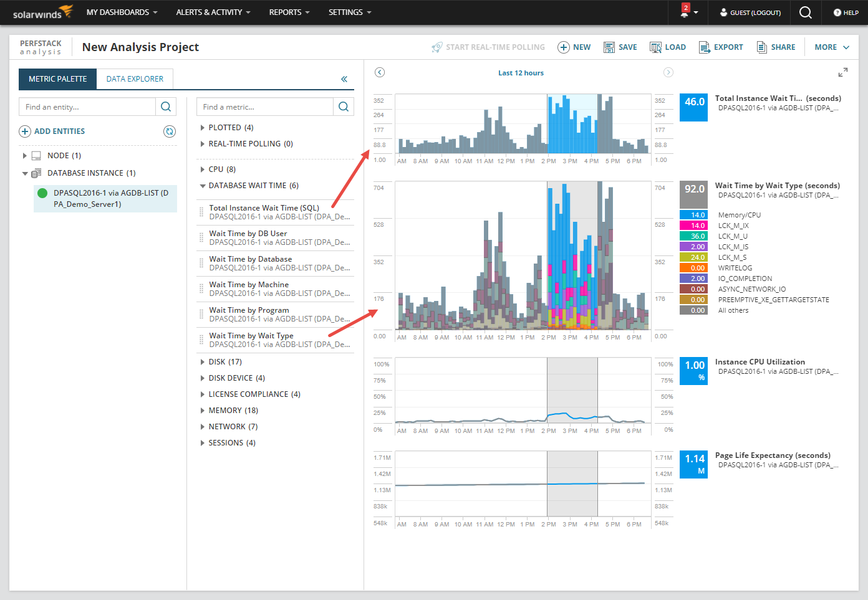Viewport: 868px width, 600px height.
Task: Click the Share icon
Action: [x=761, y=47]
